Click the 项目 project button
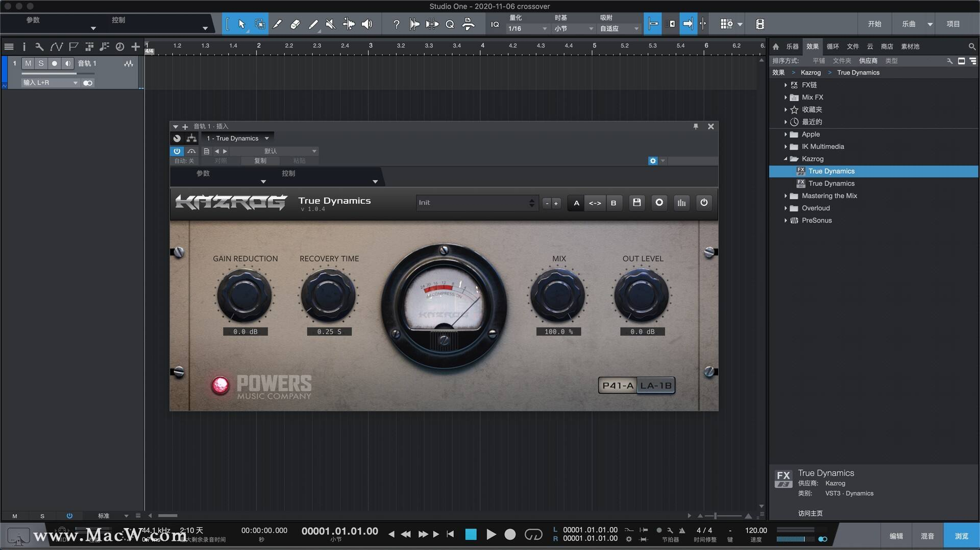Image resolution: width=980 pixels, height=550 pixels. point(953,24)
